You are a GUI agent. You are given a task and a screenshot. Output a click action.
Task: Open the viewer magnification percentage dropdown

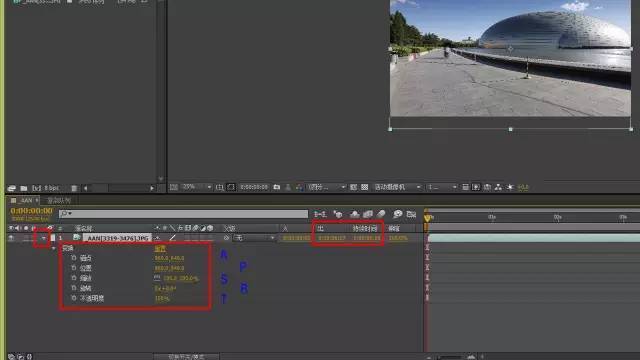[197, 187]
